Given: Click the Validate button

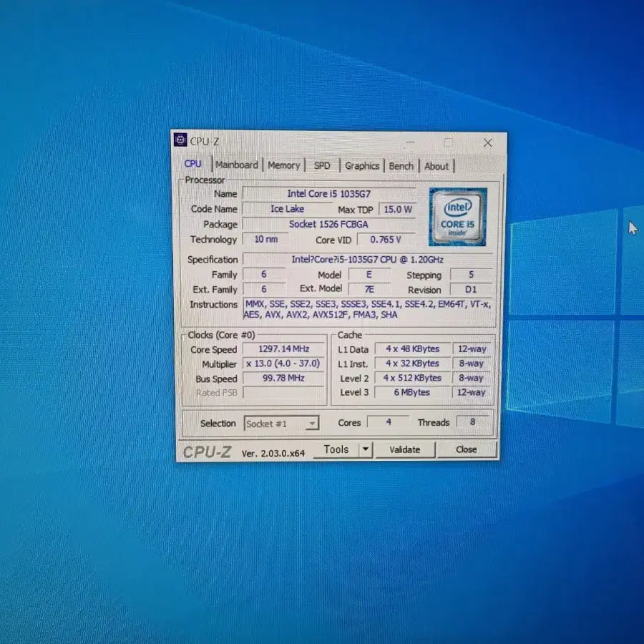Looking at the screenshot, I should pyautogui.click(x=404, y=450).
